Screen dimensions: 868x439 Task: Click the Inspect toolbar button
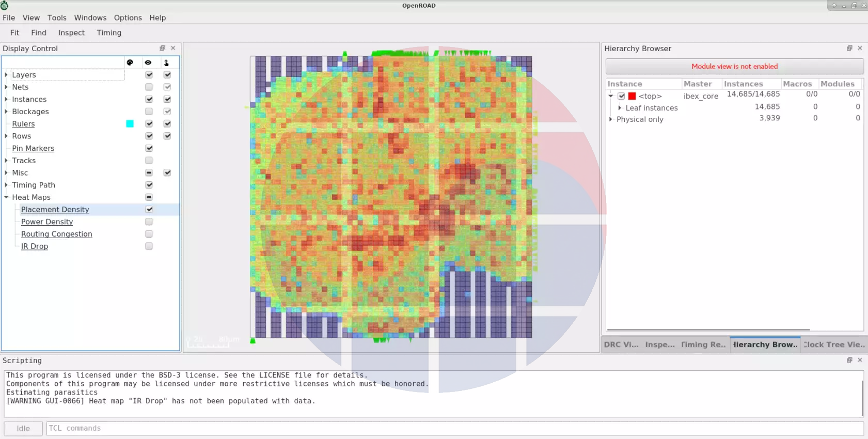(71, 33)
